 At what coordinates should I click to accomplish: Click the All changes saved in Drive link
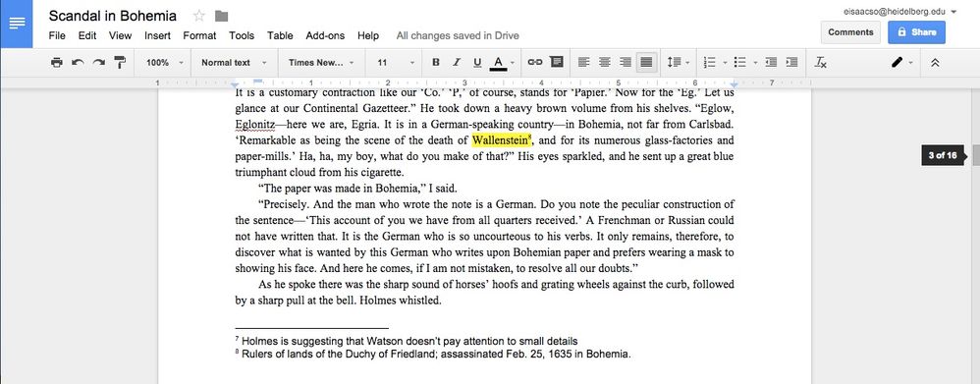click(x=458, y=35)
